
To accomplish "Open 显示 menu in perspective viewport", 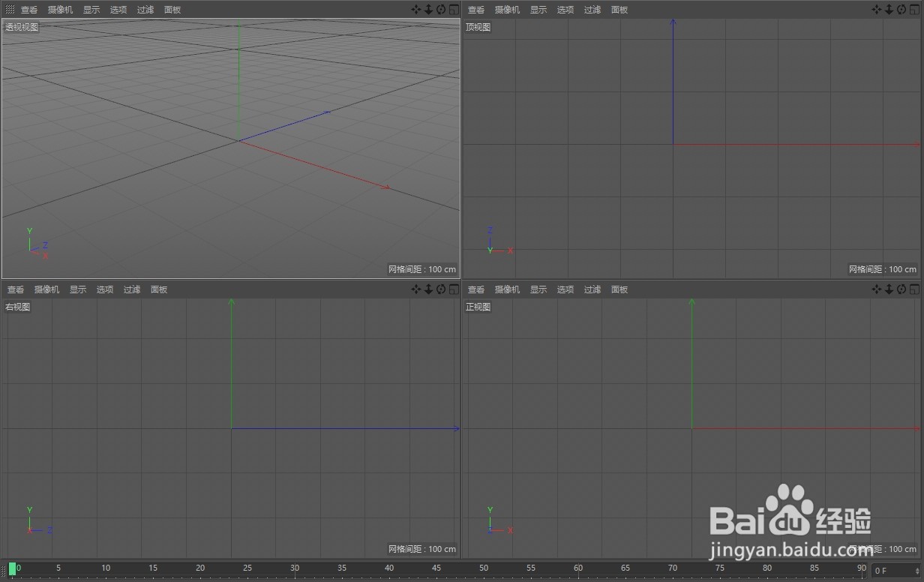I will point(91,10).
